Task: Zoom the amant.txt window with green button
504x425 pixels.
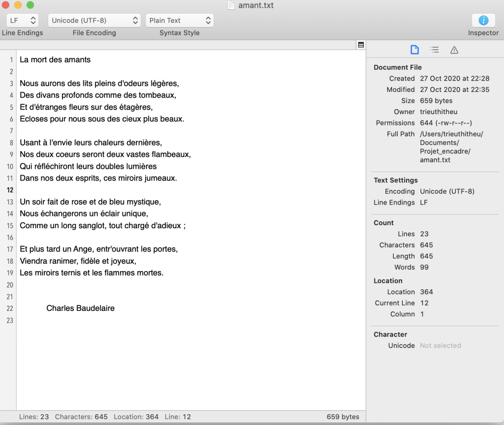Action: point(30,5)
